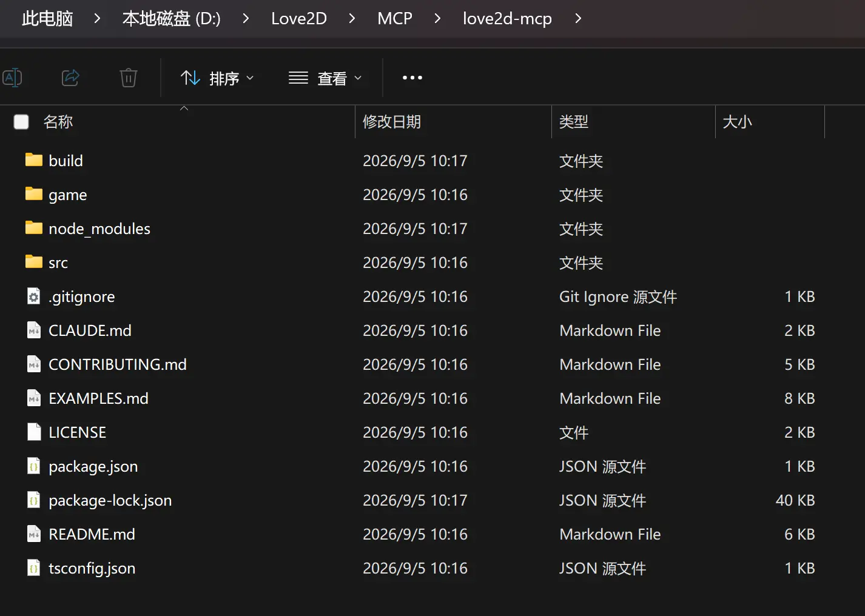This screenshot has height=616, width=865.
Task: Open the 排序 sort dropdown
Action: [217, 78]
